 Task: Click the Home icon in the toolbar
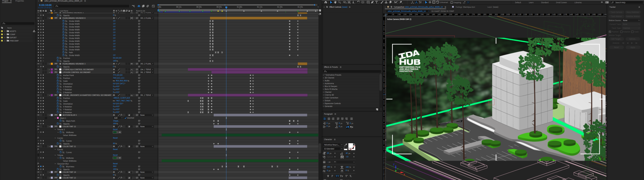tap(325, 2)
